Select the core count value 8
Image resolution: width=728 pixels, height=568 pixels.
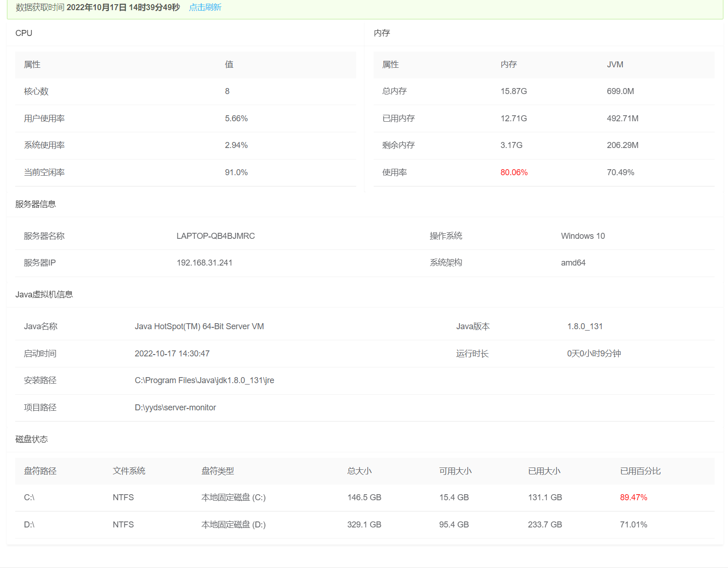point(227,91)
